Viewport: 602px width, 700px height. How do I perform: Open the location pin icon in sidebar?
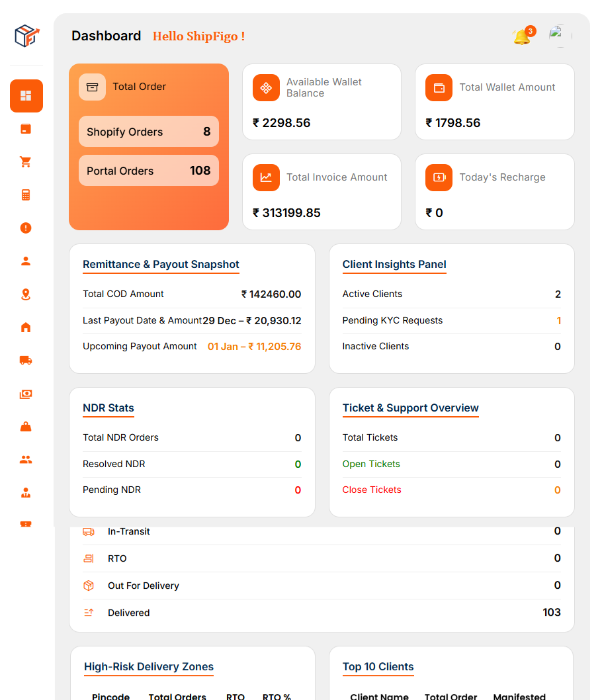coord(26,294)
